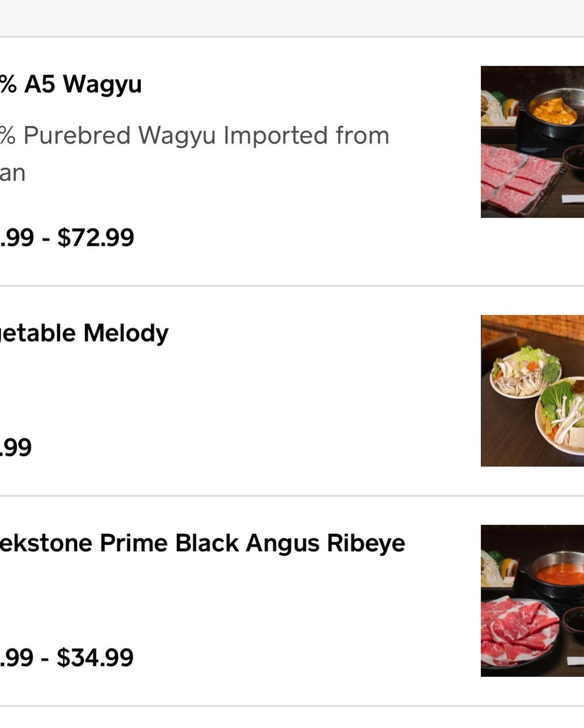The image size is (584, 728).
Task: Click the word Melody in item title
Action: (x=126, y=333)
